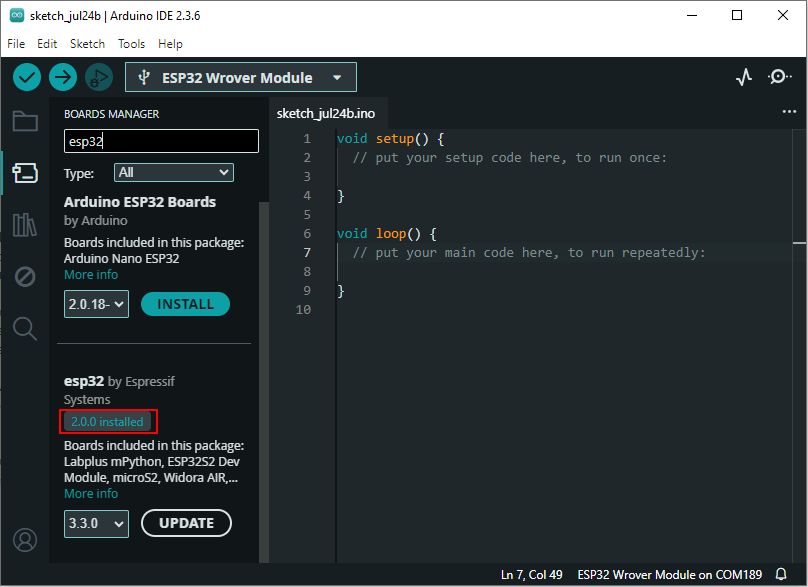
Task: Open the Help menu
Action: click(170, 44)
